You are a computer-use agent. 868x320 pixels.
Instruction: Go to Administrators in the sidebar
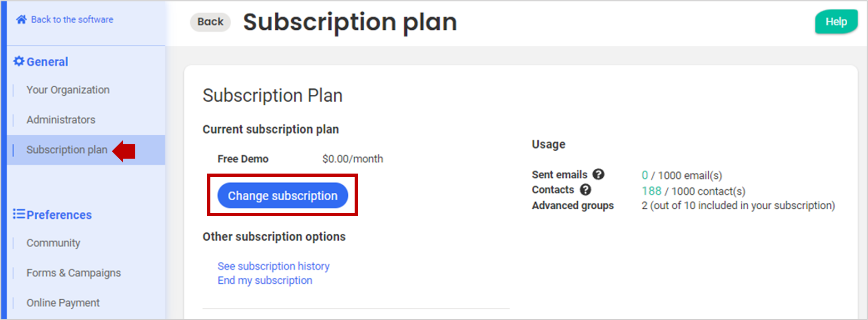pyautogui.click(x=61, y=120)
